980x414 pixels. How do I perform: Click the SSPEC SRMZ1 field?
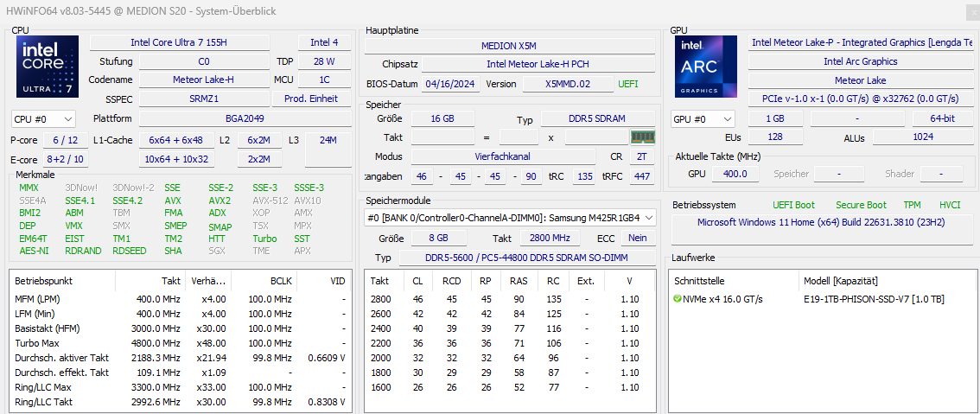[x=204, y=99]
